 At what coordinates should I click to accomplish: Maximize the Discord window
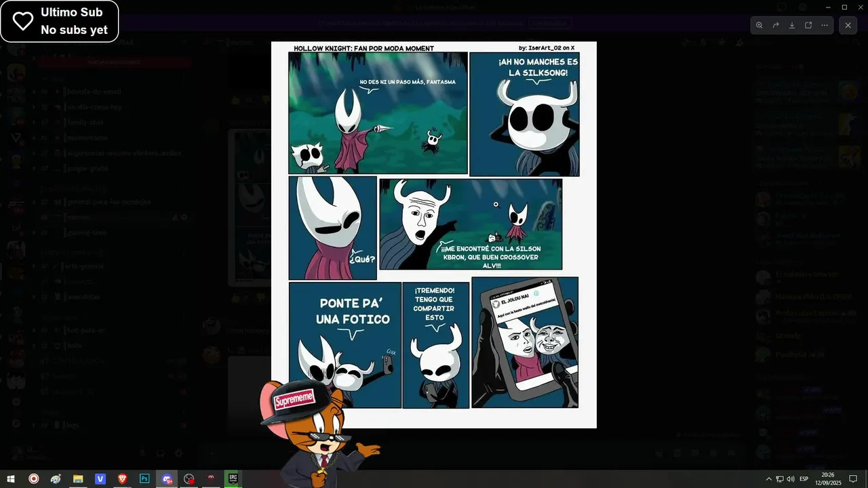[844, 7]
